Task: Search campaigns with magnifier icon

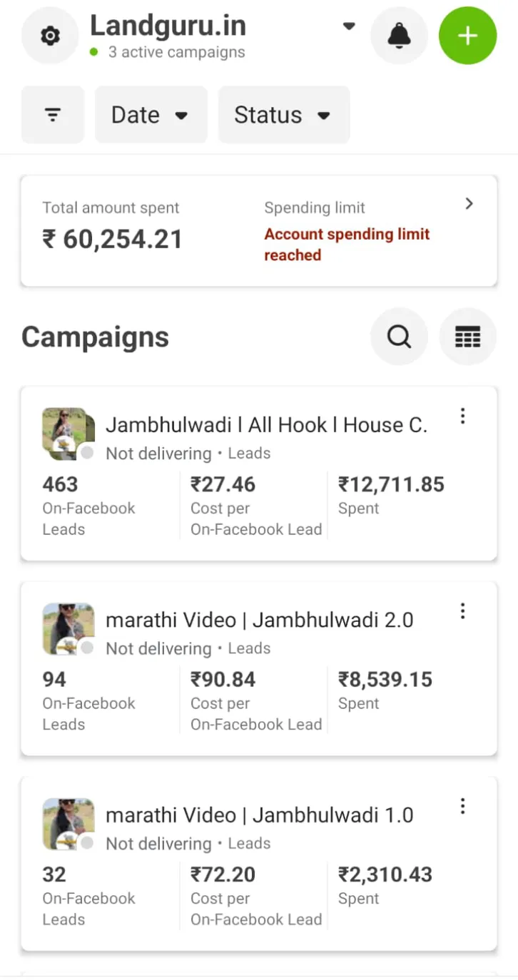Action: (x=399, y=337)
